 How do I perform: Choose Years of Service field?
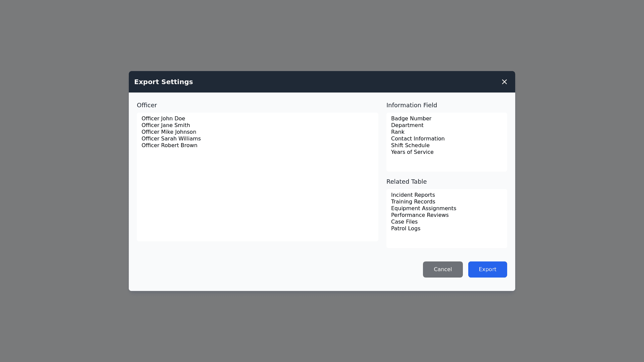(412, 152)
